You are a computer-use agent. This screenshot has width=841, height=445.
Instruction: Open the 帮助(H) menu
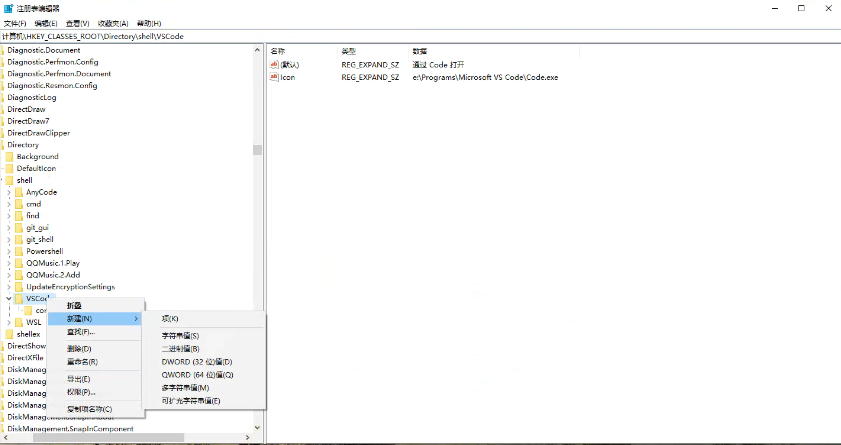[149, 24]
